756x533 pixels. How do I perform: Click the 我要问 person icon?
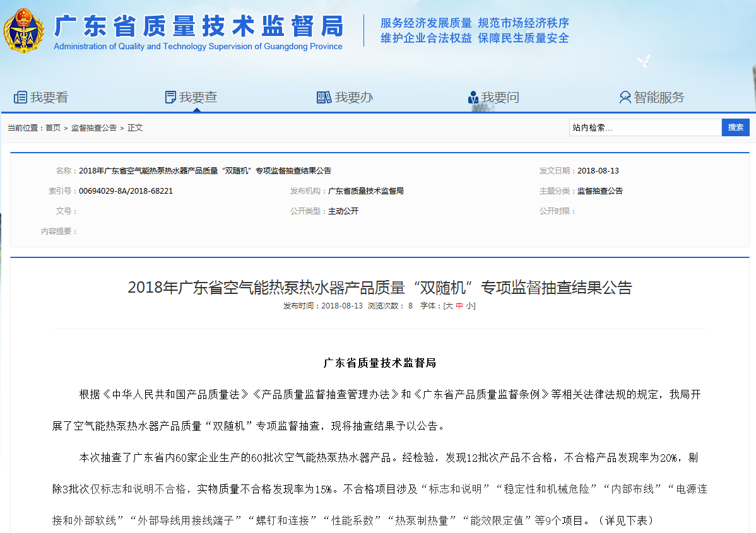473,97
